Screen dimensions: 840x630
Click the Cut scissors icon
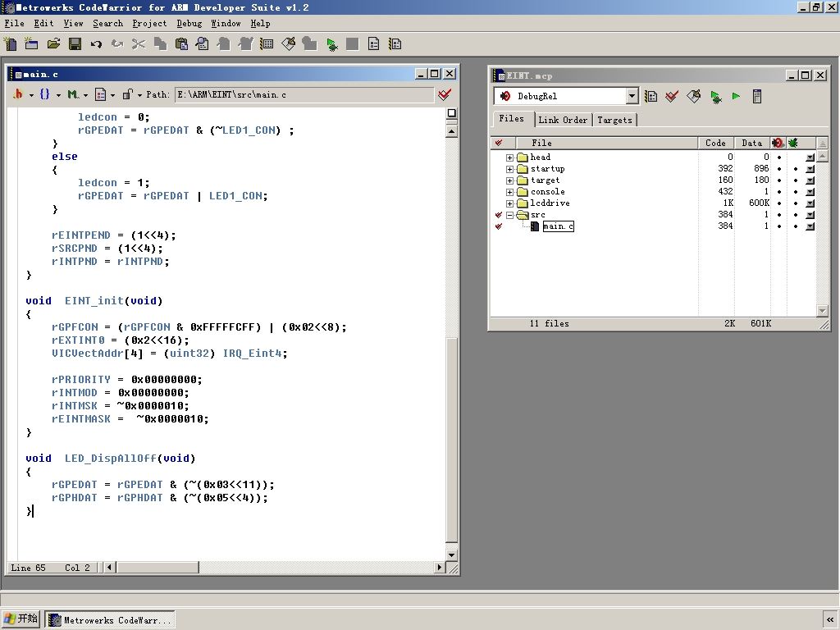(x=139, y=44)
